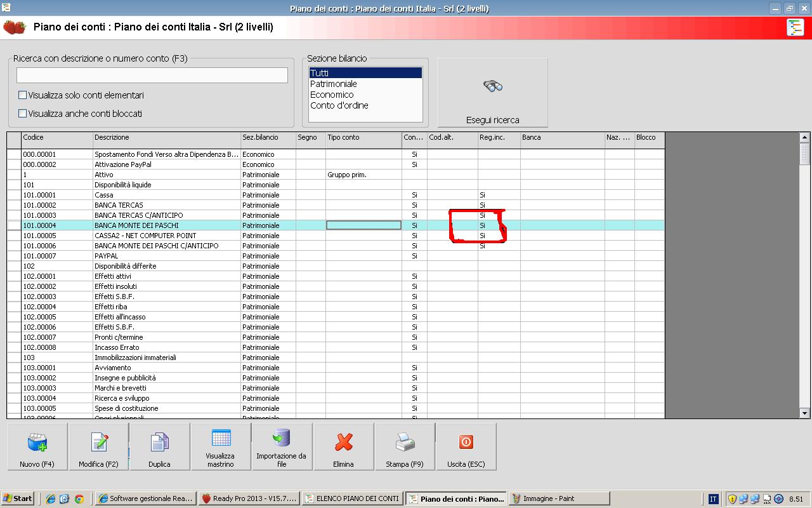The height and width of the screenshot is (508, 812).
Task: Open Visualizza mastrino ledger view
Action: [x=221, y=446]
